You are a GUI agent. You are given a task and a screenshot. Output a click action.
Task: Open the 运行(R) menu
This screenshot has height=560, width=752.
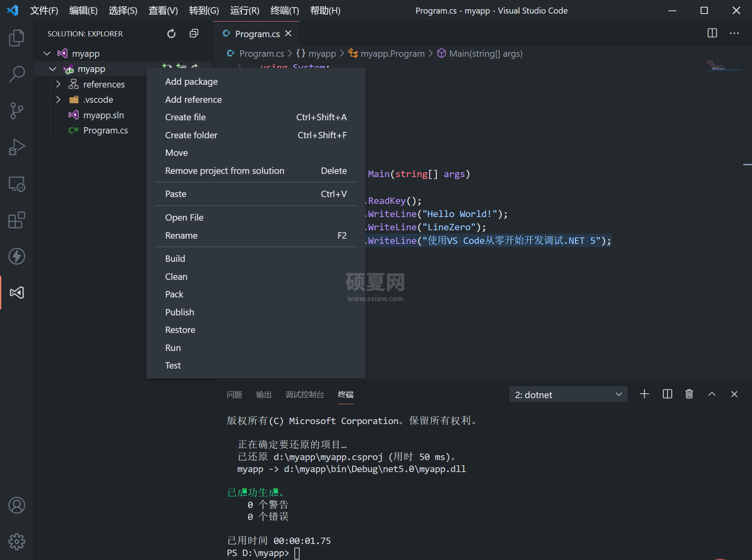pyautogui.click(x=244, y=11)
